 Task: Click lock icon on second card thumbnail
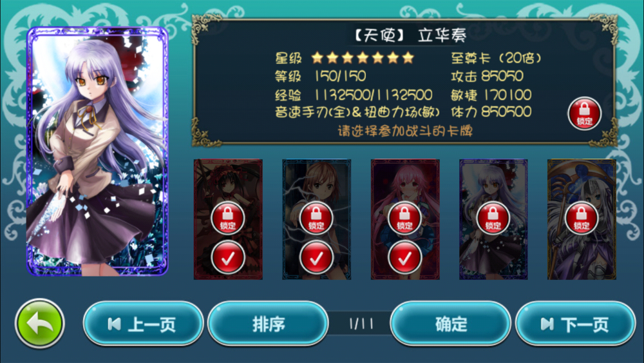[316, 219]
